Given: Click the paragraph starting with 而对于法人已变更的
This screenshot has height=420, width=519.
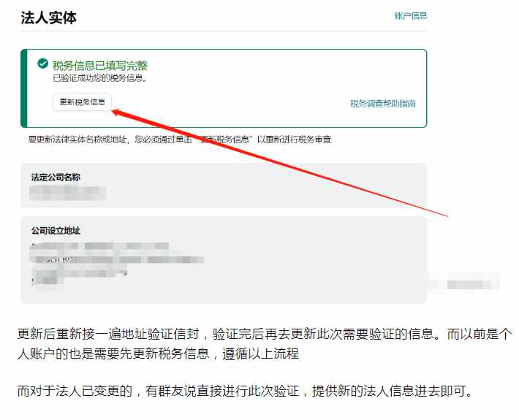Looking at the screenshot, I should (245, 392).
